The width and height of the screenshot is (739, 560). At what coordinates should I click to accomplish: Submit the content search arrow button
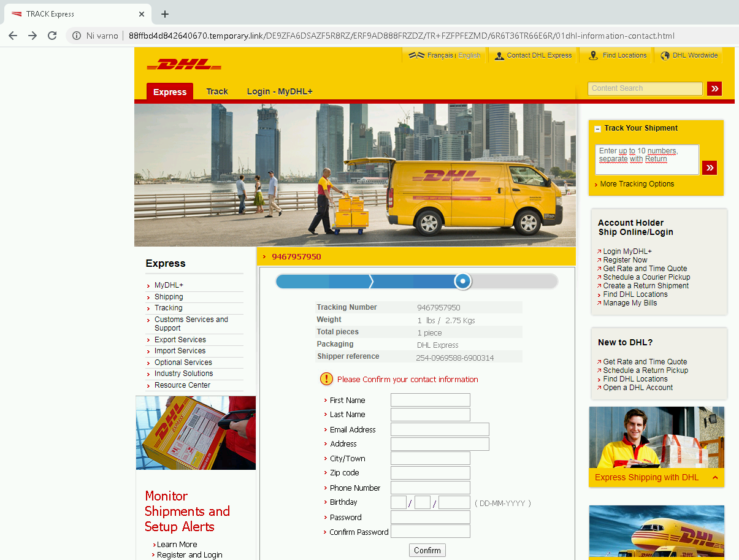(x=714, y=88)
